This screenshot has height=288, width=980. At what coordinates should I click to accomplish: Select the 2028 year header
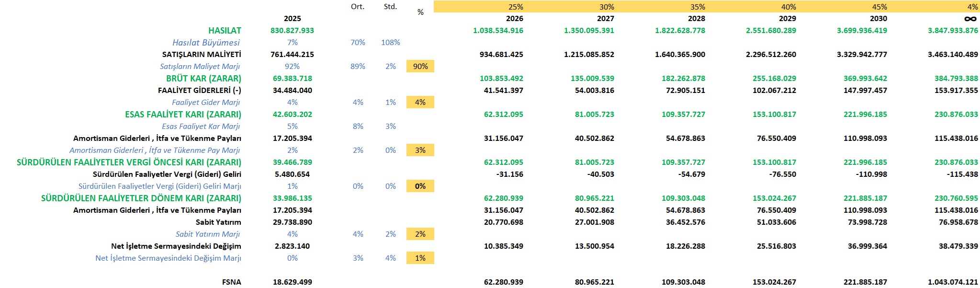click(x=696, y=19)
